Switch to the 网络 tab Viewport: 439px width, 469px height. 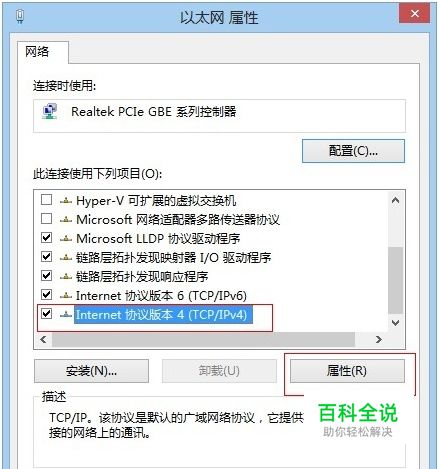click(x=37, y=52)
